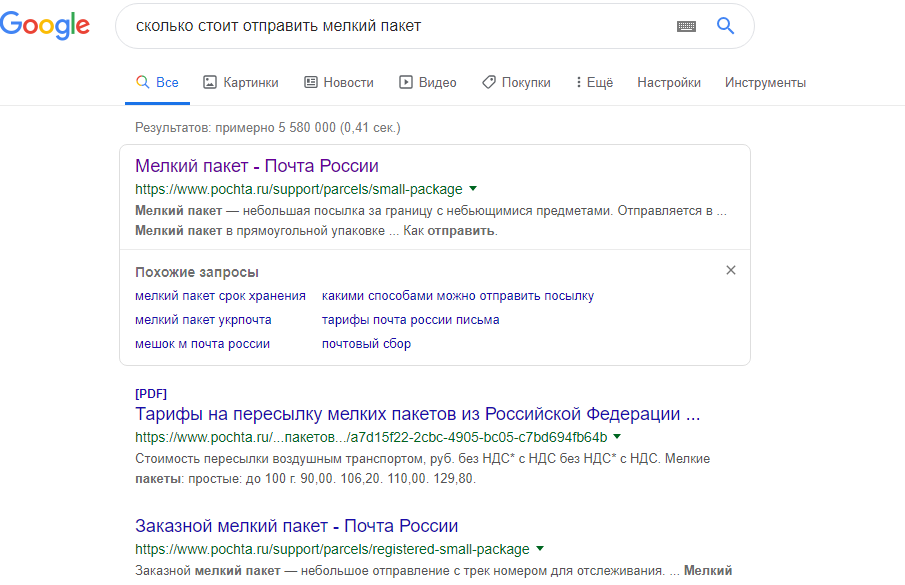
Task: Expand the Ещё more menu
Action: [x=594, y=82]
